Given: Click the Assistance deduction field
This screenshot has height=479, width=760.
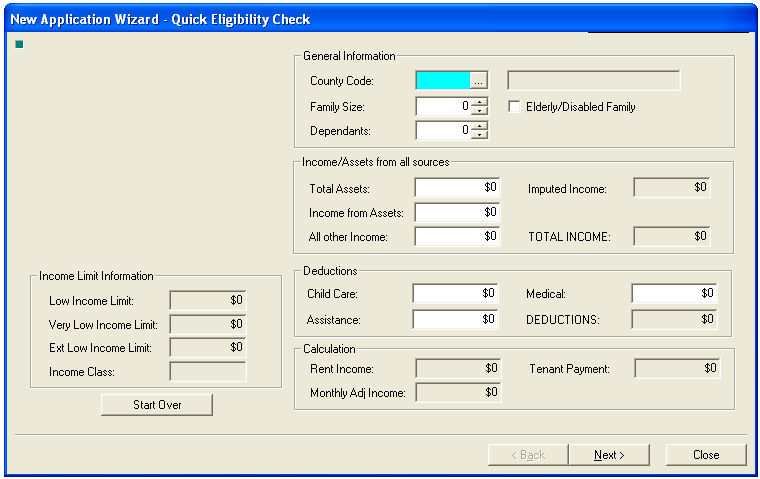Looking at the screenshot, I should pos(455,320).
